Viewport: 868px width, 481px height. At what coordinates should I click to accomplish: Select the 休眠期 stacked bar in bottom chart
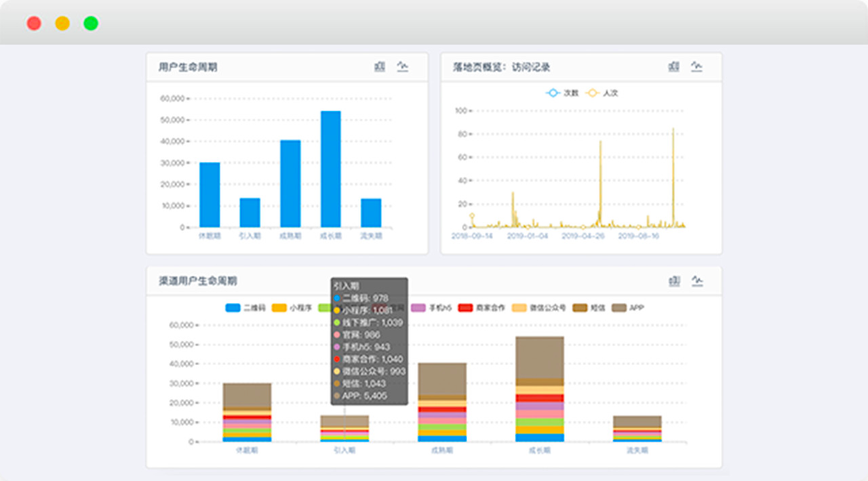click(x=247, y=413)
